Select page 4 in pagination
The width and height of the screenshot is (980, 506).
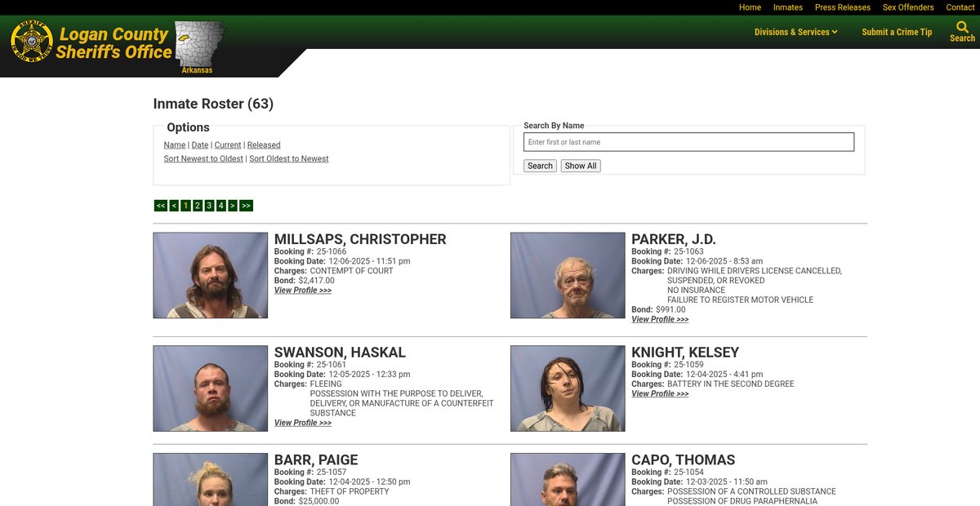pyautogui.click(x=220, y=206)
